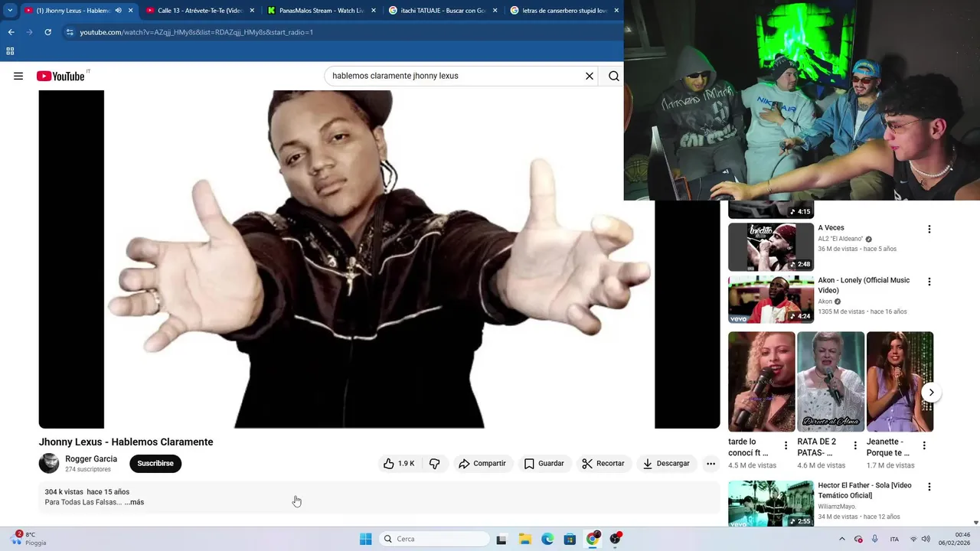Open the Akon Lonely video thumbnail
The image size is (980, 551).
coord(771,299)
